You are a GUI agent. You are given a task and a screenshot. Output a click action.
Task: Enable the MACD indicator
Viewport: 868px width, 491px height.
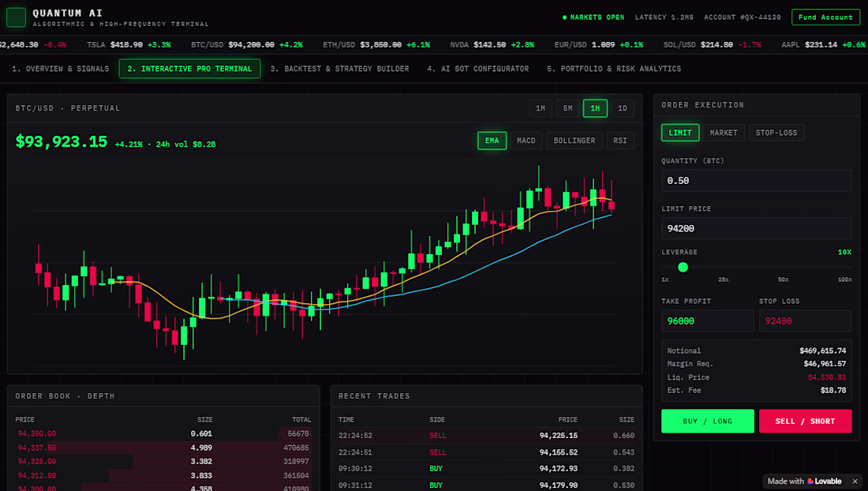point(526,141)
